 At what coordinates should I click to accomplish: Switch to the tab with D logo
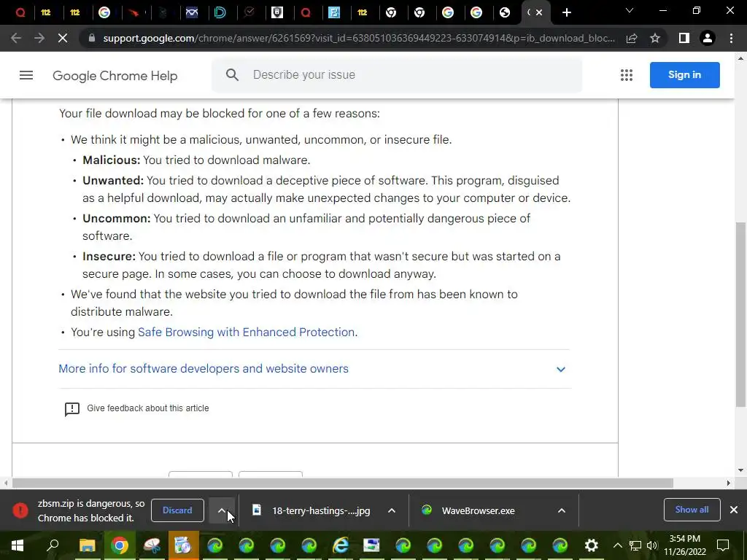tap(220, 12)
